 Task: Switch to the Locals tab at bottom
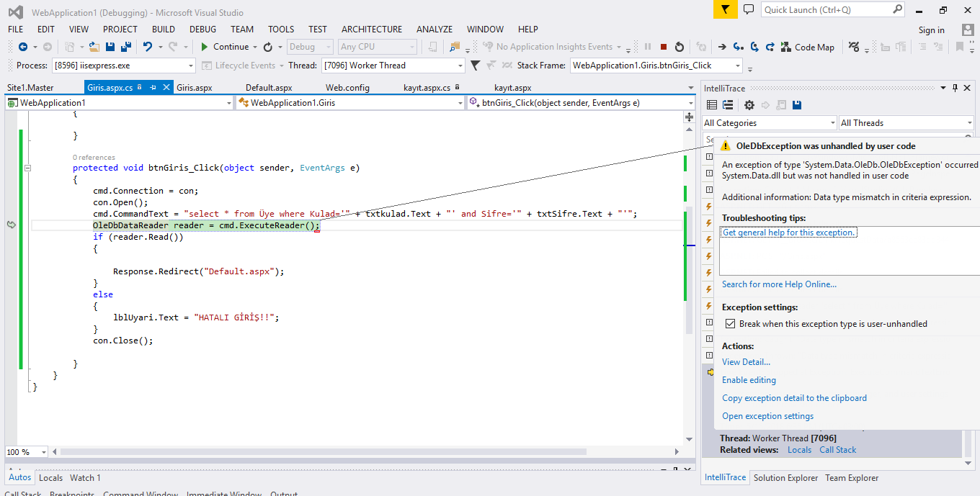pyautogui.click(x=50, y=478)
